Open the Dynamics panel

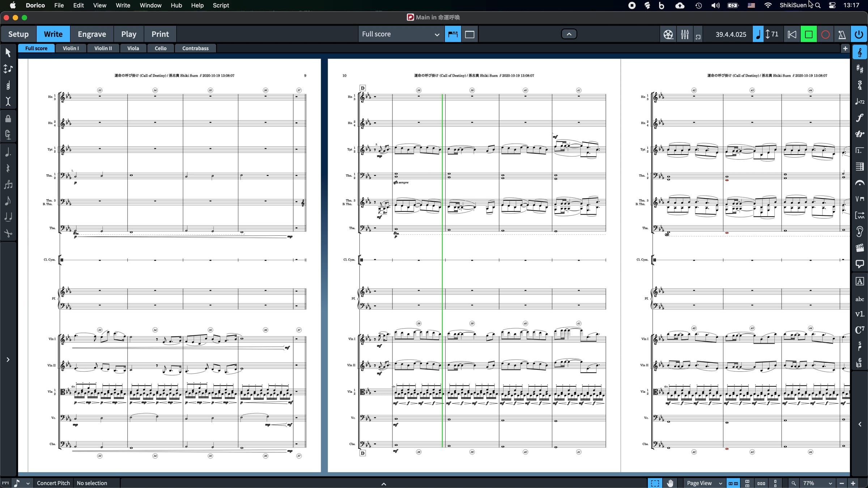coord(860,118)
